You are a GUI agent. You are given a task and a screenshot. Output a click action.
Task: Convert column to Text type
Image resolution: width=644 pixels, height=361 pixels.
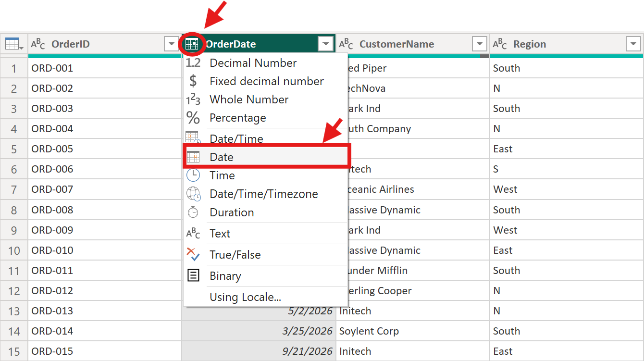[265, 234]
